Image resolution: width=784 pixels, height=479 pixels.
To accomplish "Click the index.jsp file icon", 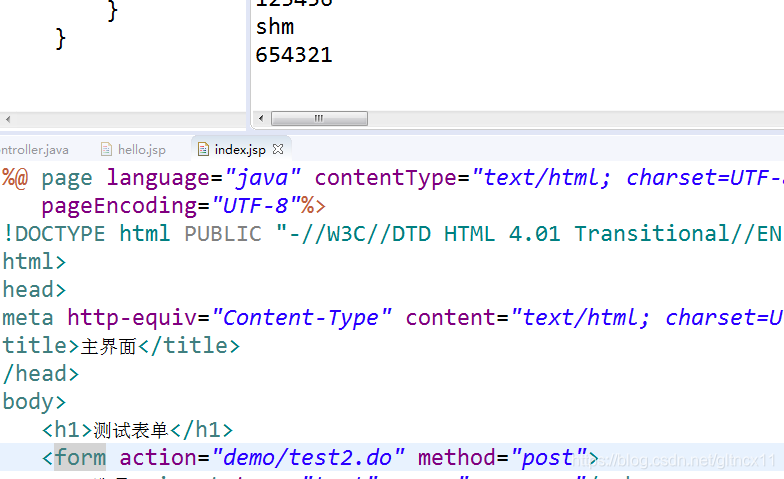I will coord(203,149).
